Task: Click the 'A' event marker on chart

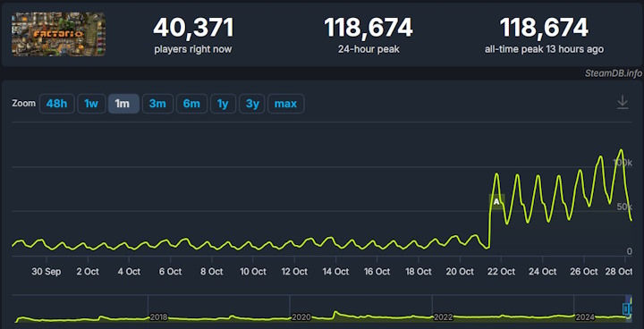Action: (496, 202)
